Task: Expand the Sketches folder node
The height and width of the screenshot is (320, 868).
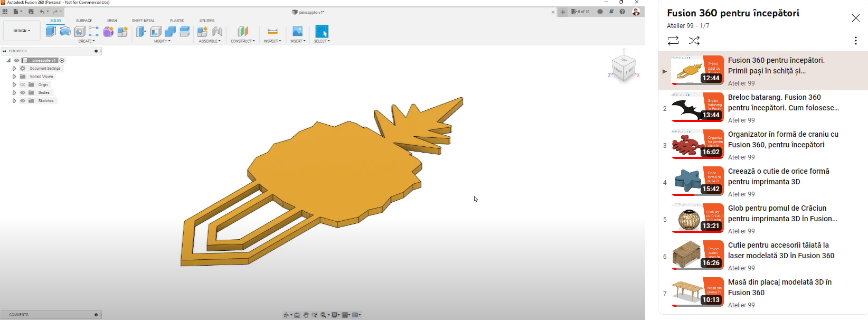Action: pos(14,100)
